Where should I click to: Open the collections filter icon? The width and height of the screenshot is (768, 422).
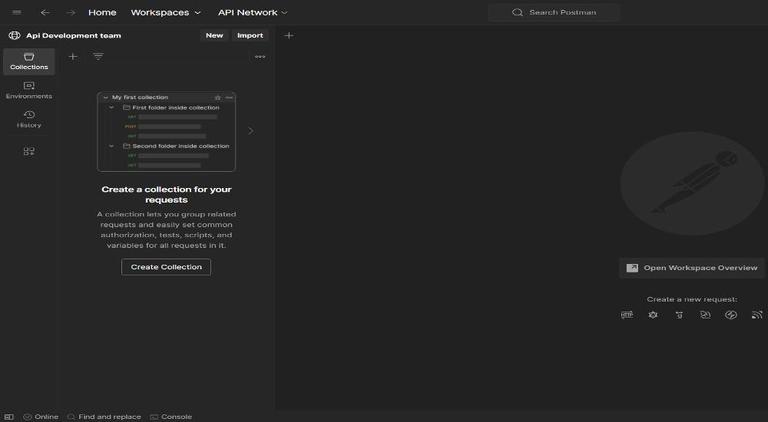98,57
